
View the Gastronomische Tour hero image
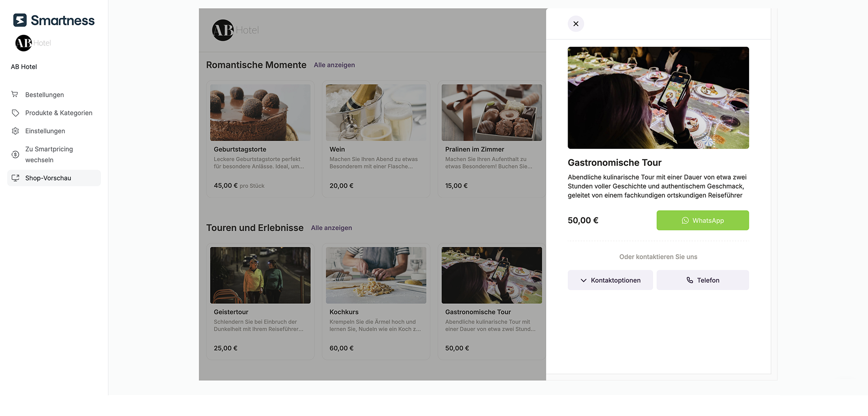[x=658, y=97]
